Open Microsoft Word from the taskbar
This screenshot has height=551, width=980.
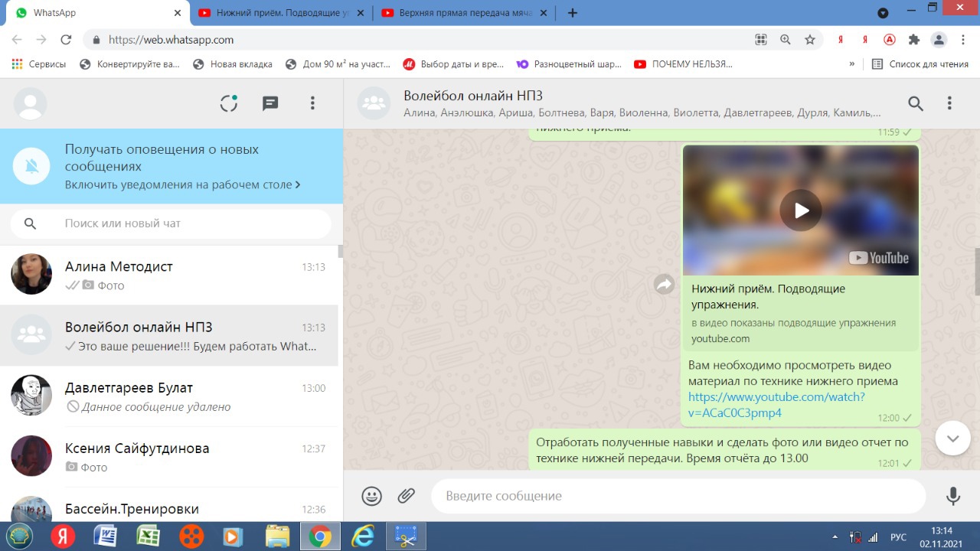[x=105, y=536]
